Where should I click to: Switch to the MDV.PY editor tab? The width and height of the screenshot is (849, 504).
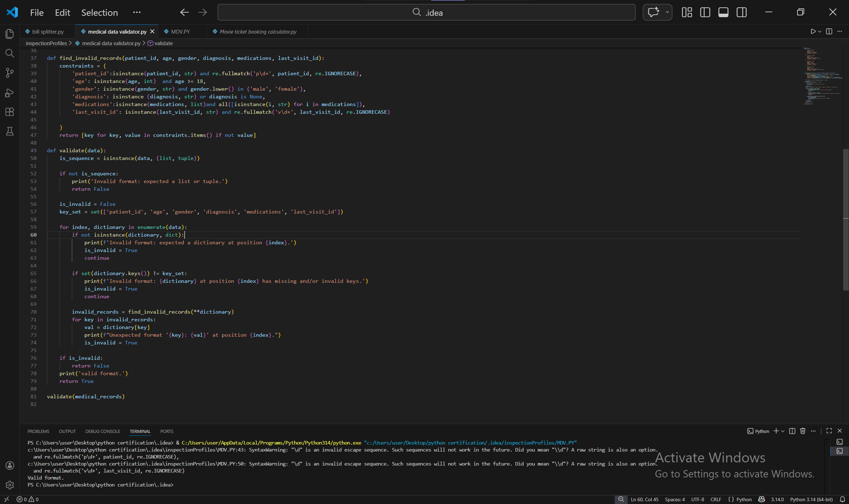[x=180, y=31]
